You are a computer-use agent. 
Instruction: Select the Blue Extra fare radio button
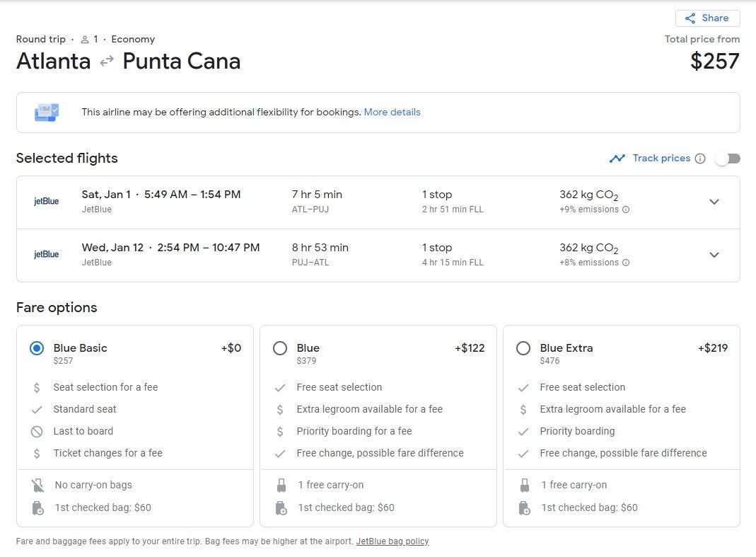click(523, 348)
